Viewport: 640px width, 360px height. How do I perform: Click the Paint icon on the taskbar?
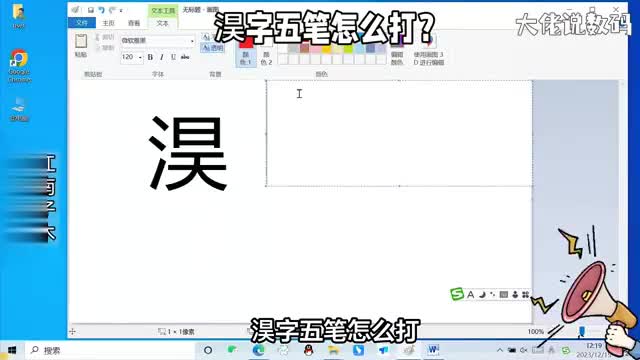pos(409,350)
